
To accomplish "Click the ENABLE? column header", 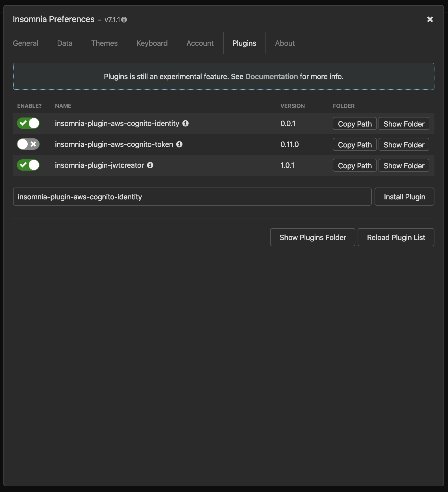I will [x=29, y=106].
